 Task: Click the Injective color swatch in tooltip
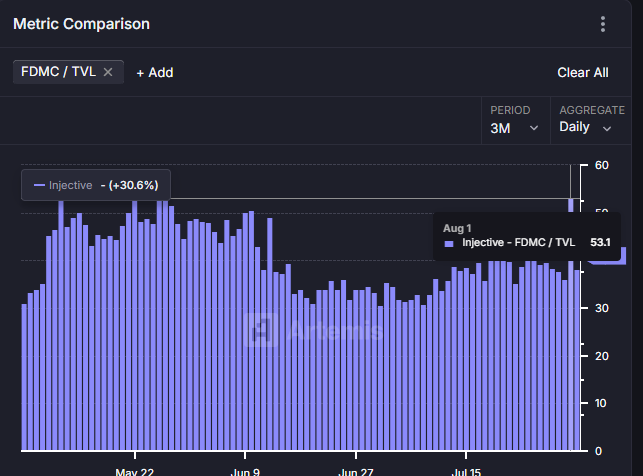449,244
